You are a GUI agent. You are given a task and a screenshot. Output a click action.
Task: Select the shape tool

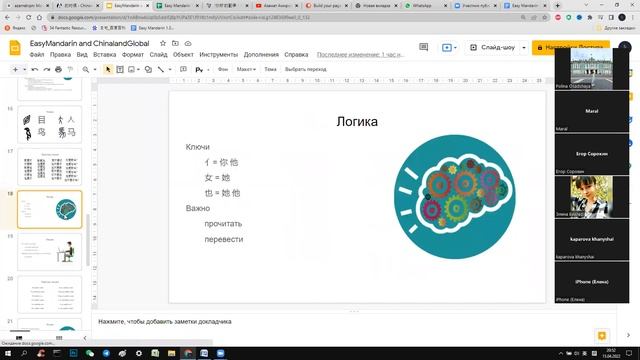pos(149,70)
